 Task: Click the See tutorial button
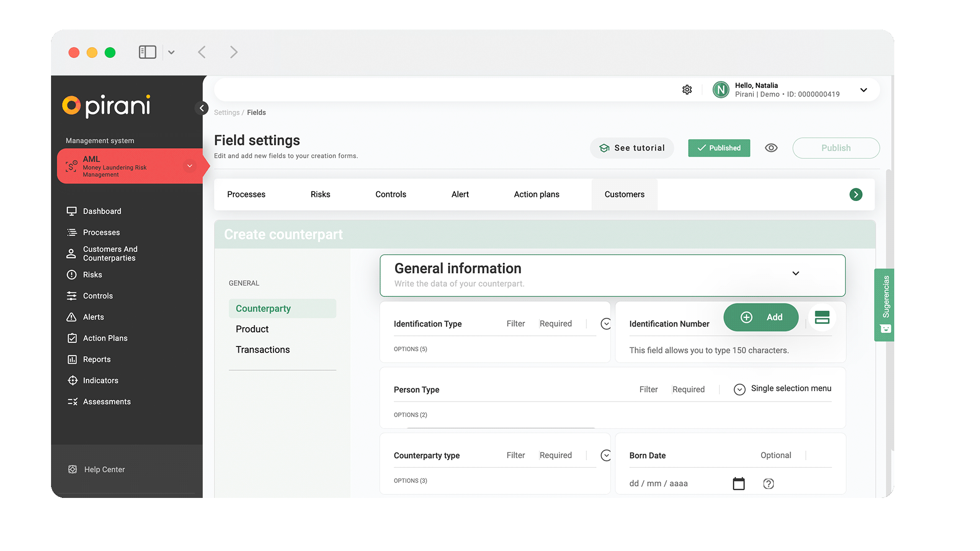632,148
